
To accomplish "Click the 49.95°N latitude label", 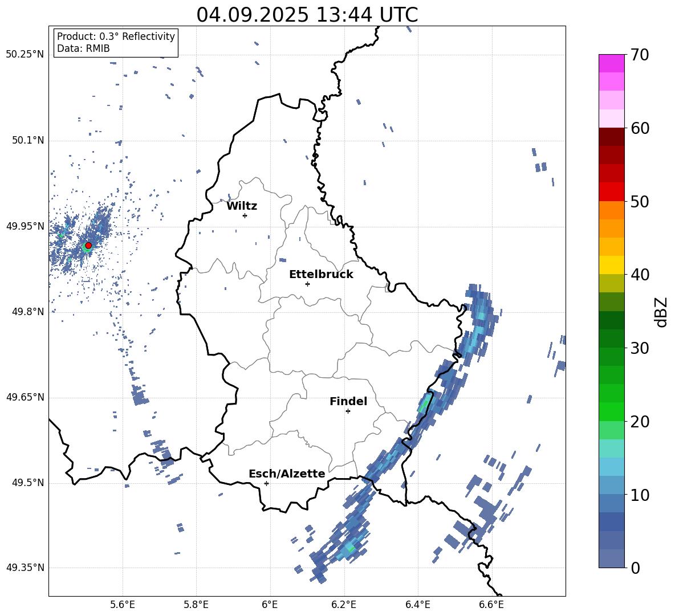I will click(25, 226).
